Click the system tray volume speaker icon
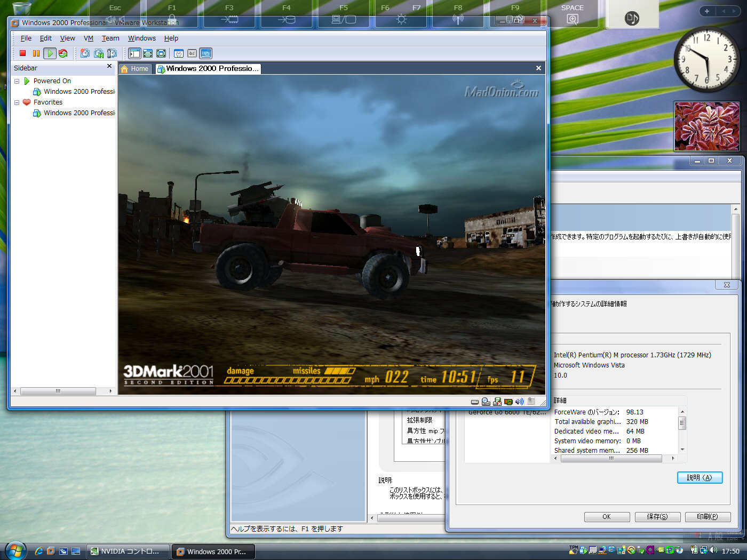Screen dimensions: 747x560 713,550
